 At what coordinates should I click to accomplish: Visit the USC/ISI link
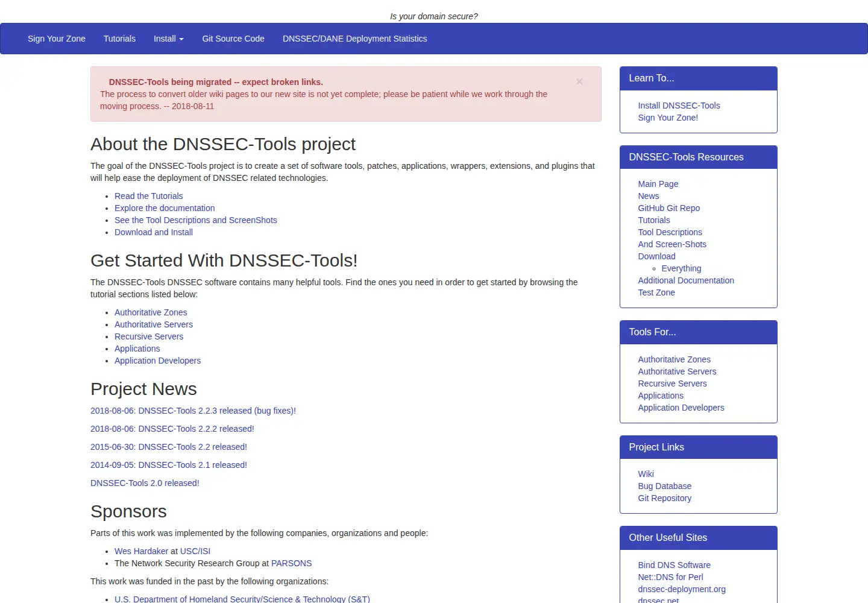click(195, 551)
